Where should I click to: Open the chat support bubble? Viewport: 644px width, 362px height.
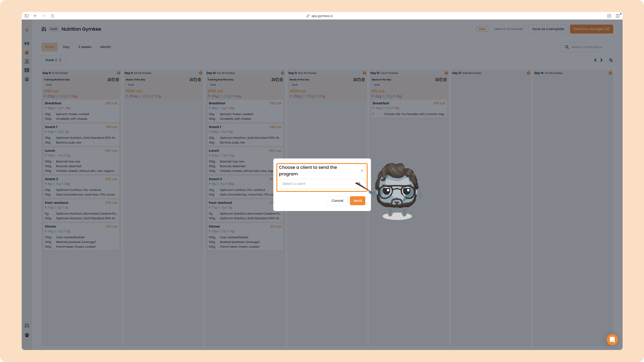point(612,340)
